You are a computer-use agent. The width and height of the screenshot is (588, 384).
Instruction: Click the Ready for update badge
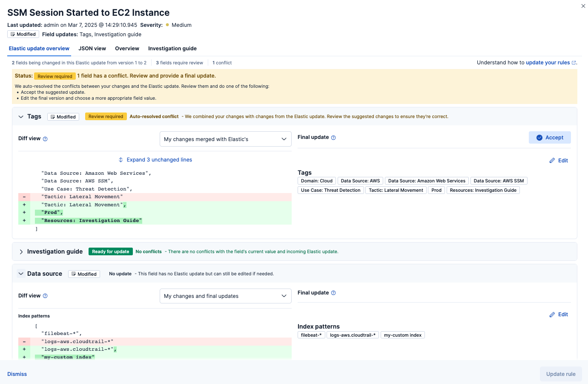tap(111, 251)
